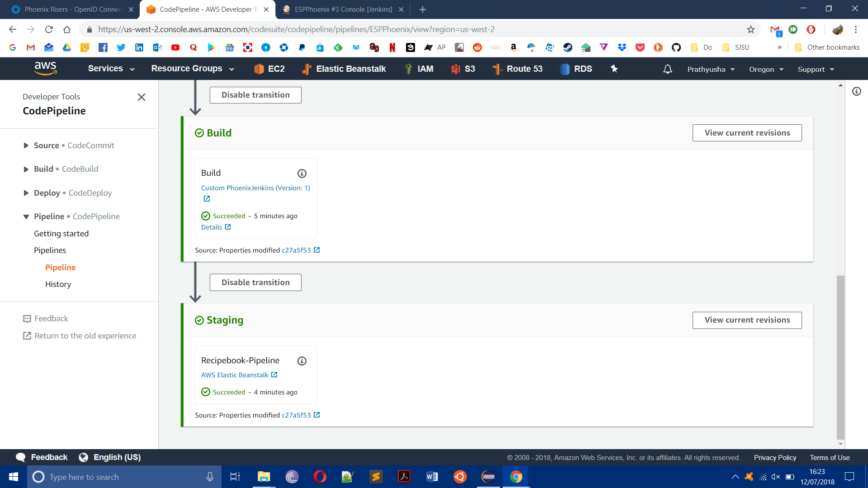The width and height of the screenshot is (868, 488).
Task: Open the AWS notifications bell
Action: click(x=667, y=69)
